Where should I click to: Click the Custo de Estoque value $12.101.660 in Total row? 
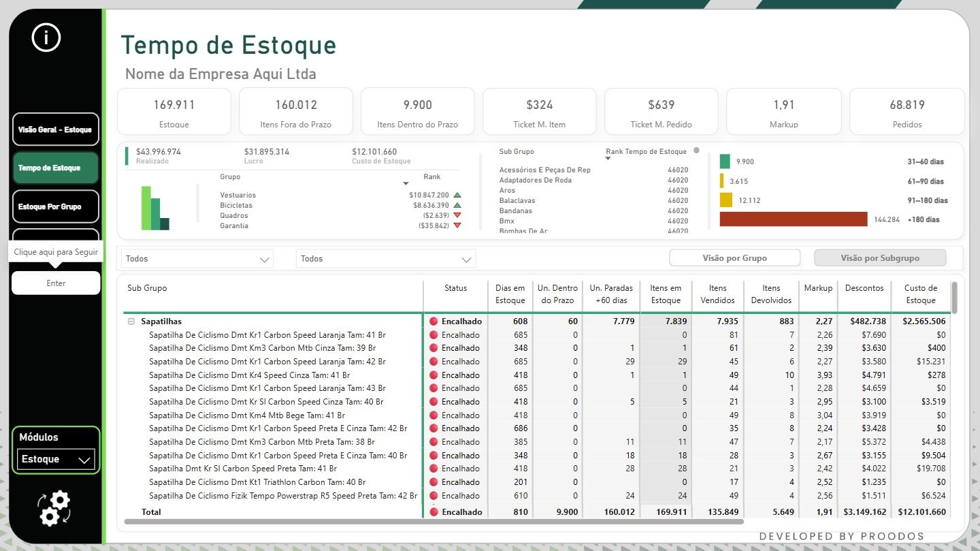coord(921,512)
